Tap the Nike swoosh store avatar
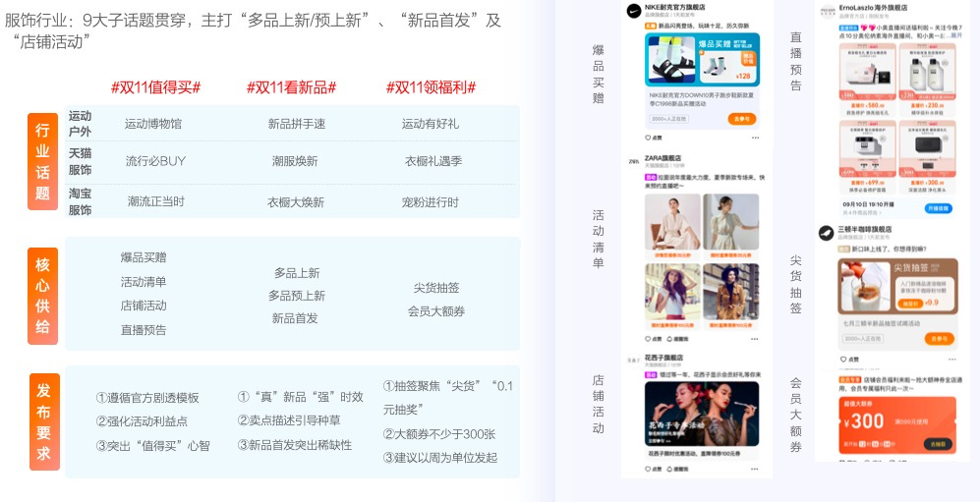The image size is (980, 502). pos(634,10)
